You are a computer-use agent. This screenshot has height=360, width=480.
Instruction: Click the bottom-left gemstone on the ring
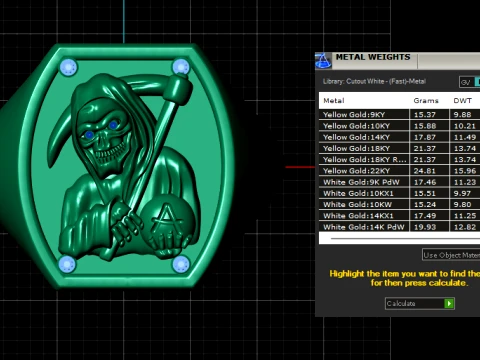point(67,264)
